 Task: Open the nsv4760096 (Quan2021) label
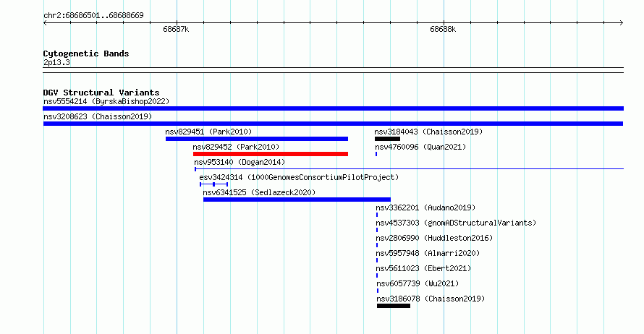point(420,147)
